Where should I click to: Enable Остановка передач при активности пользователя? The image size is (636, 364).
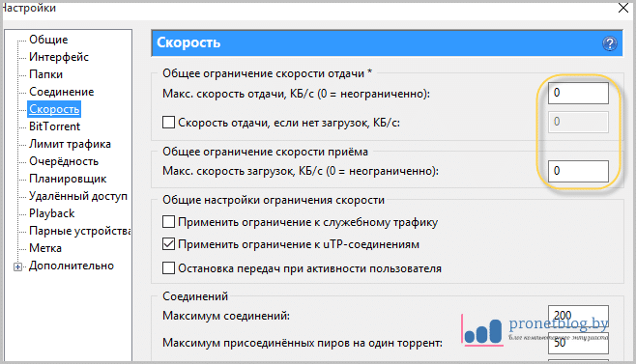[168, 268]
